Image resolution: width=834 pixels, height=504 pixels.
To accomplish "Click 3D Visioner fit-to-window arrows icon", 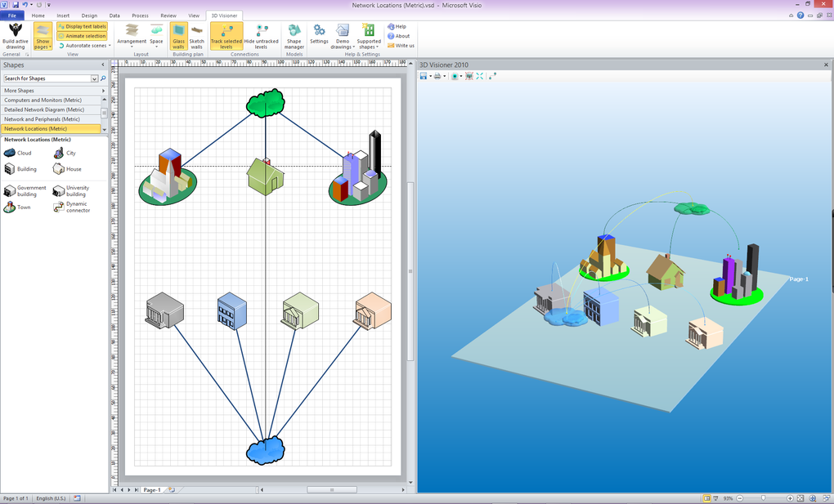I will point(480,76).
